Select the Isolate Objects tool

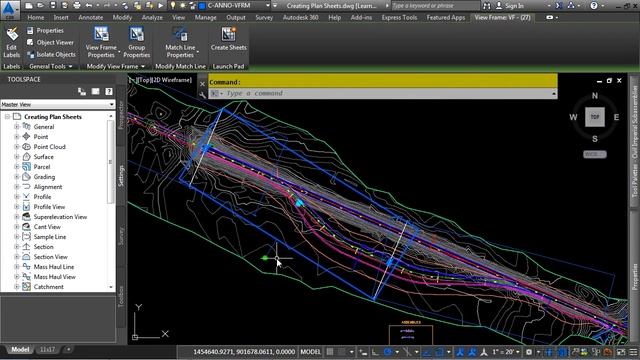[51, 54]
